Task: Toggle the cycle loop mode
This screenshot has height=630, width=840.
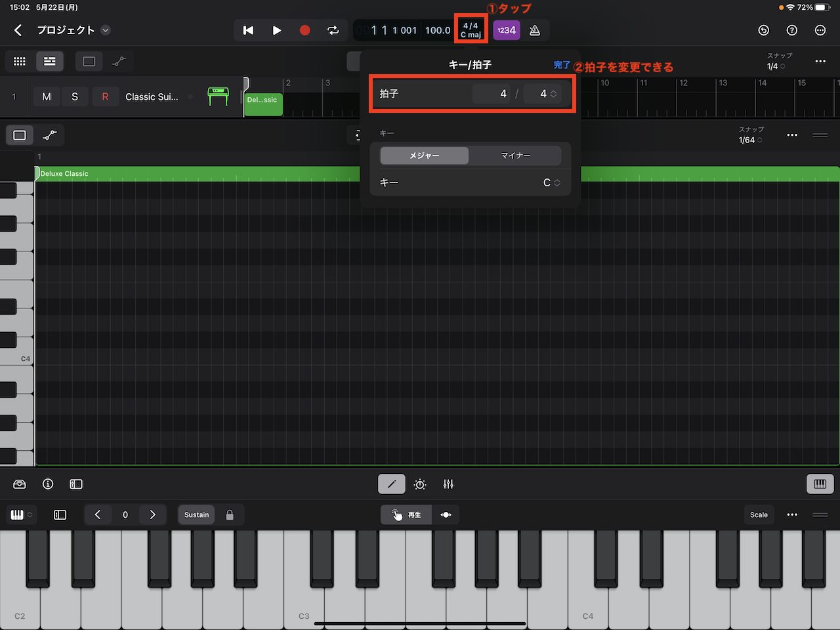Action: [333, 30]
